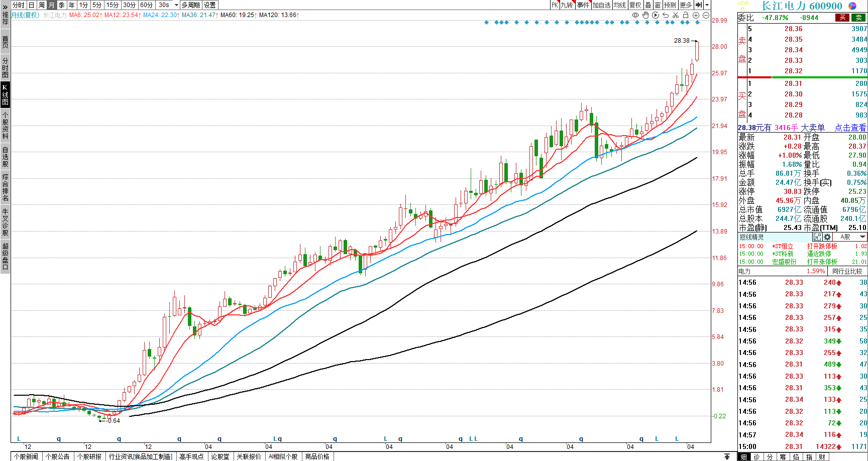Open the 30s interval dropdown arrow

click(176, 5)
